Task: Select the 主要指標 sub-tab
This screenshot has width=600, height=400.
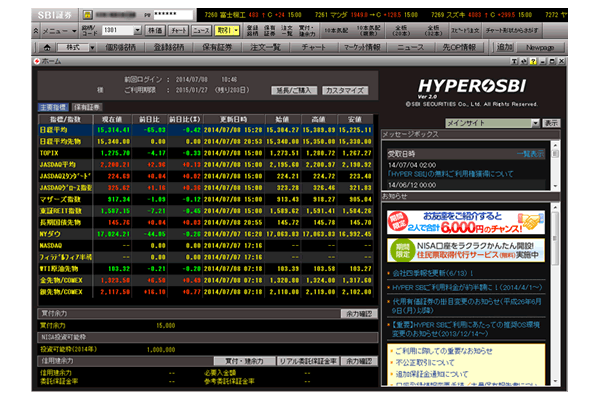Action: click(54, 107)
